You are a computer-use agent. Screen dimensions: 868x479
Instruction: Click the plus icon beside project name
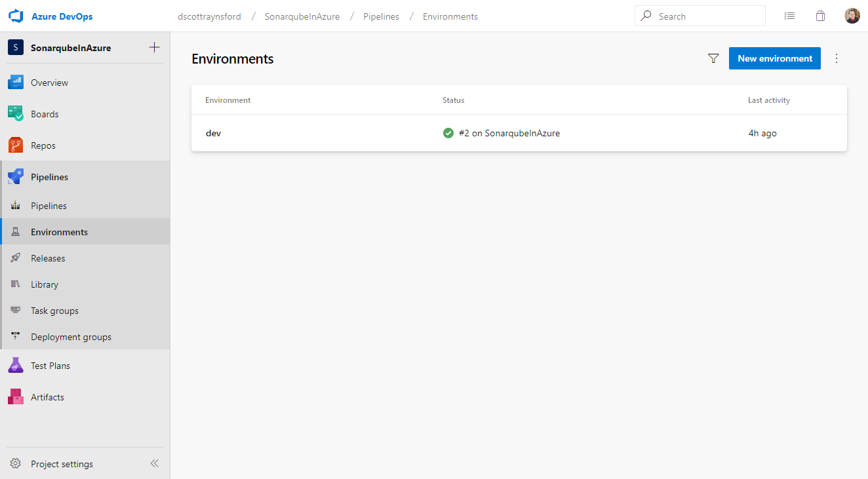point(155,47)
